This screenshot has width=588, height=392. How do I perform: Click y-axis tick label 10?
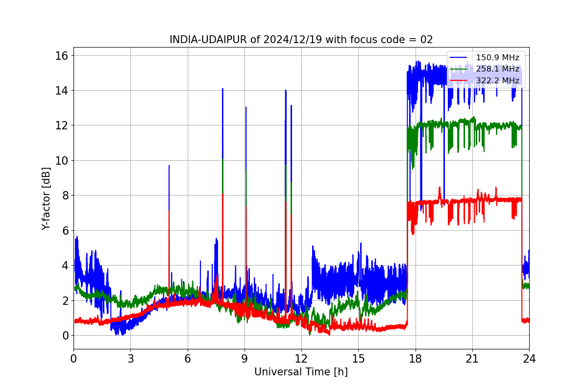point(62,161)
